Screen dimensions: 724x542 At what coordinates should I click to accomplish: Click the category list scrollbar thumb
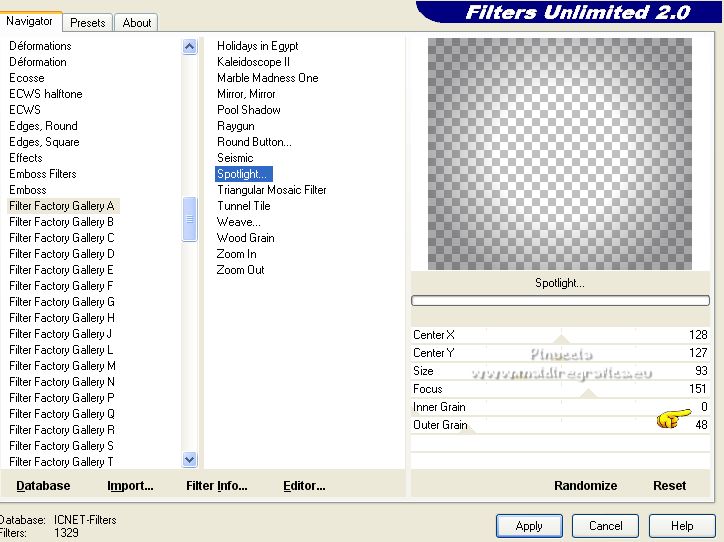coord(189,219)
